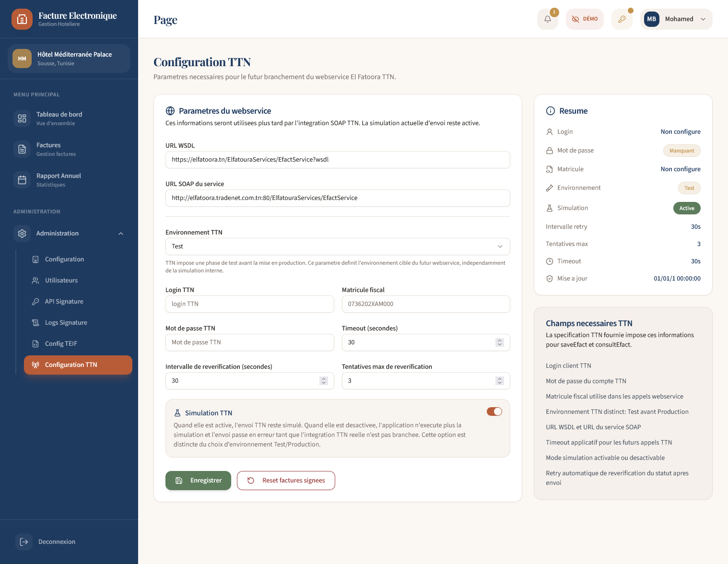
Task: Select Config TEIF in the sidebar
Action: tap(61, 343)
